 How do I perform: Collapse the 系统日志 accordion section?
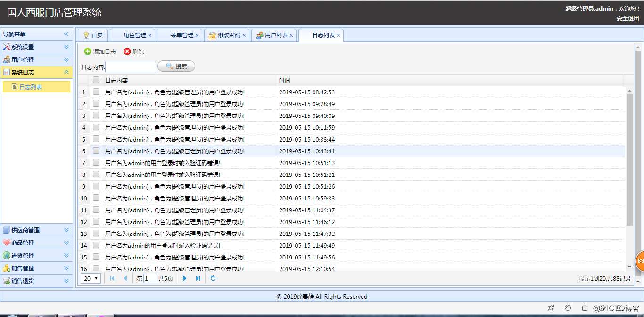click(x=66, y=73)
